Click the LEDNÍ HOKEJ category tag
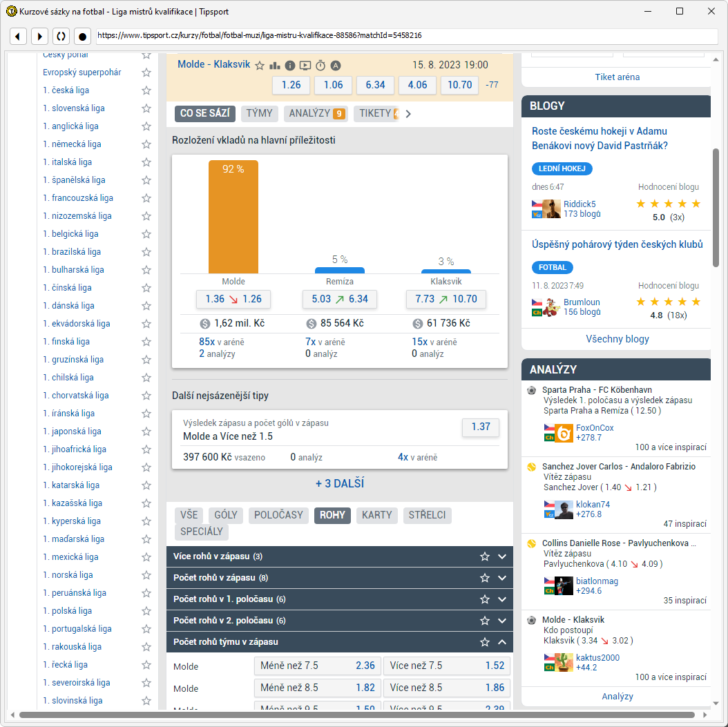Viewport: 728px width, 727px height. coord(562,169)
